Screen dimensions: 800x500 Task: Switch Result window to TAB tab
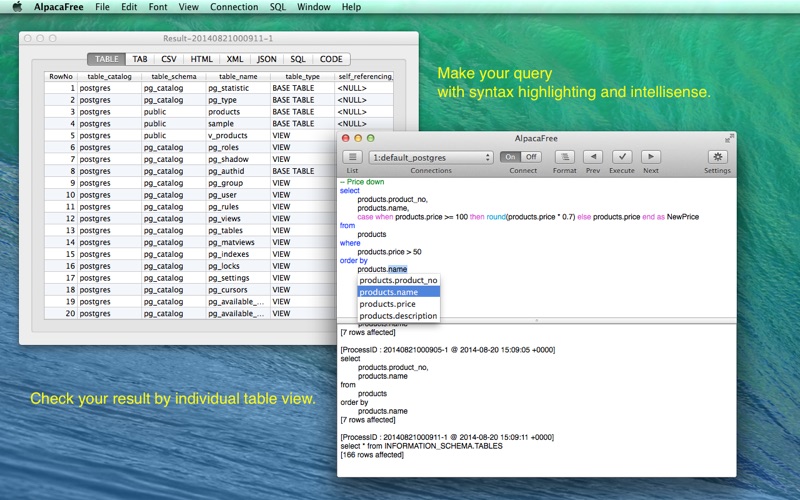coord(140,59)
